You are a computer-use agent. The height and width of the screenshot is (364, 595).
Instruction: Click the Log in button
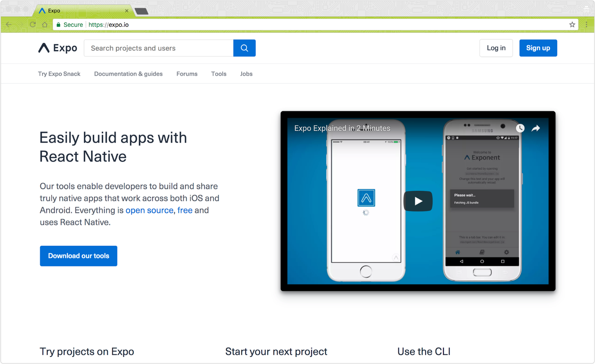496,48
